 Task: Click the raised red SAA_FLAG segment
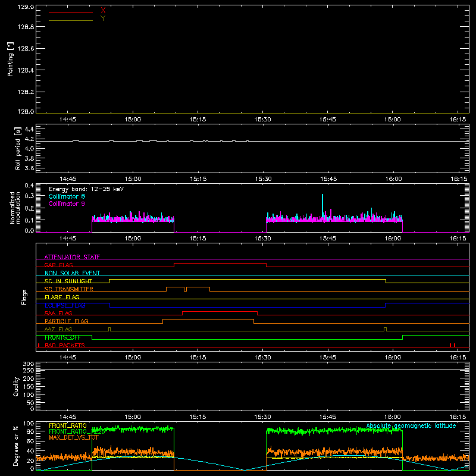[x=220, y=311]
